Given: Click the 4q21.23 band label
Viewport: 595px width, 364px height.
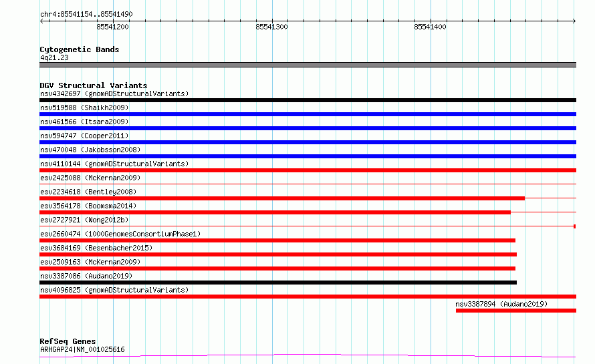Looking at the screenshot, I should coord(54,57).
